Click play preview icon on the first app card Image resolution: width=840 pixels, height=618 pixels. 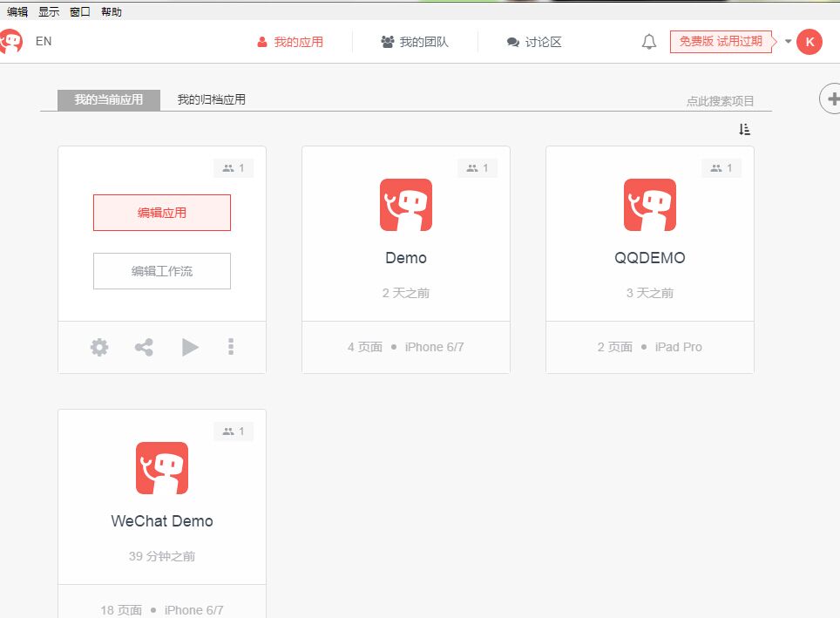pos(190,347)
